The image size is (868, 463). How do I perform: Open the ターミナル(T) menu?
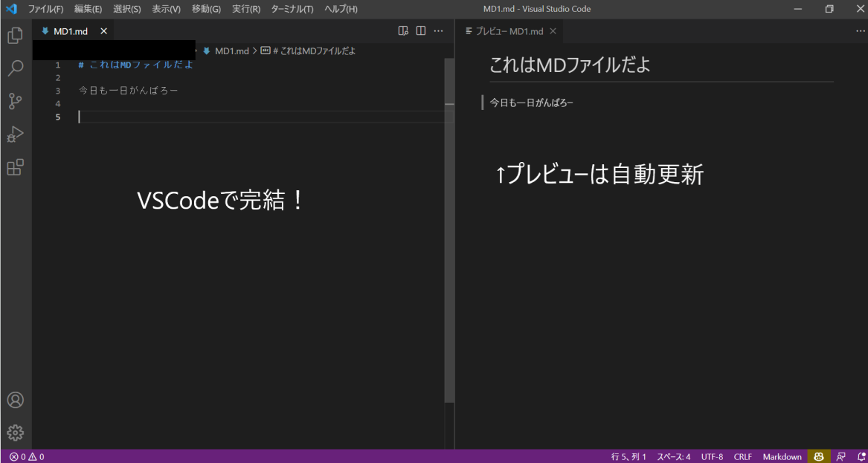[x=292, y=9]
